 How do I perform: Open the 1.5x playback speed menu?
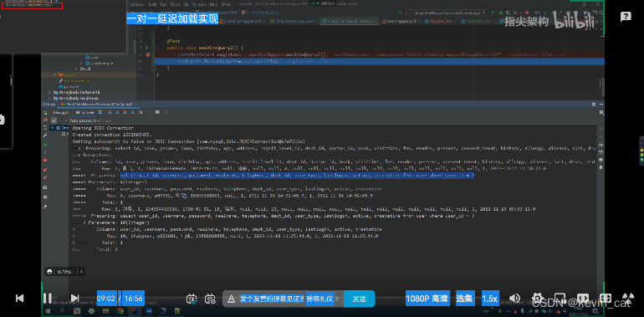tap(490, 299)
